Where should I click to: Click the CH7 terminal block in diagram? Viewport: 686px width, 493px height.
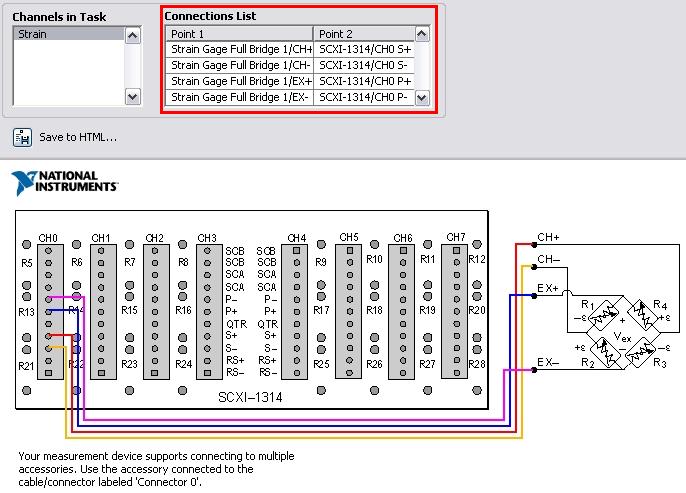(455, 310)
